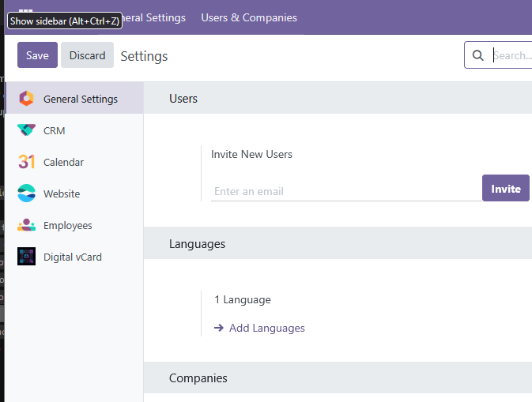The image size is (532, 402).
Task: Click the Invite New Users label
Action: click(251, 154)
